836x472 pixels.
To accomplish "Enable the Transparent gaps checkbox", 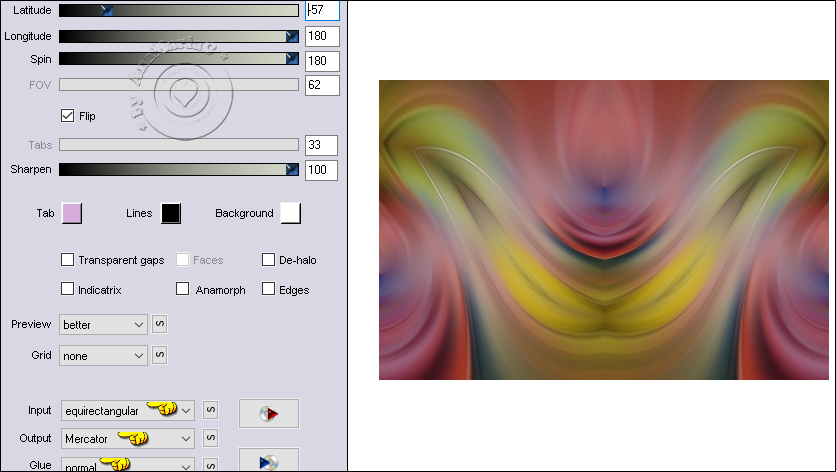I will [68, 260].
